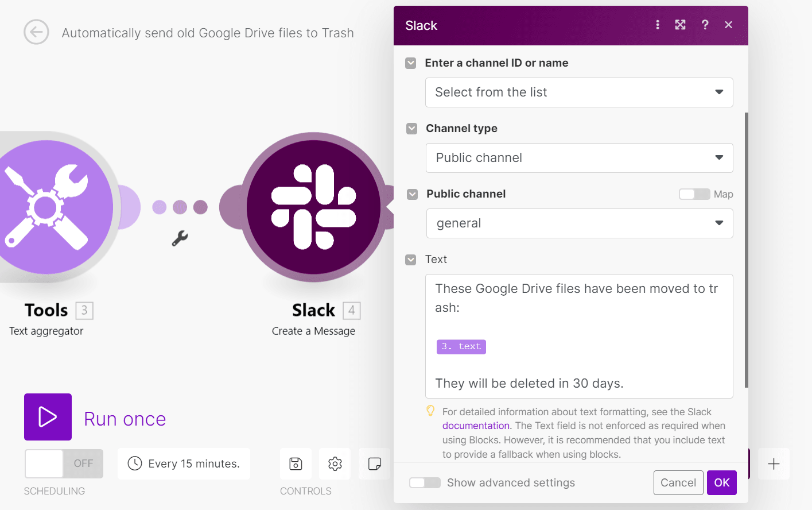Open the Slack Create a Message module
The height and width of the screenshot is (510, 812).
pos(314,207)
